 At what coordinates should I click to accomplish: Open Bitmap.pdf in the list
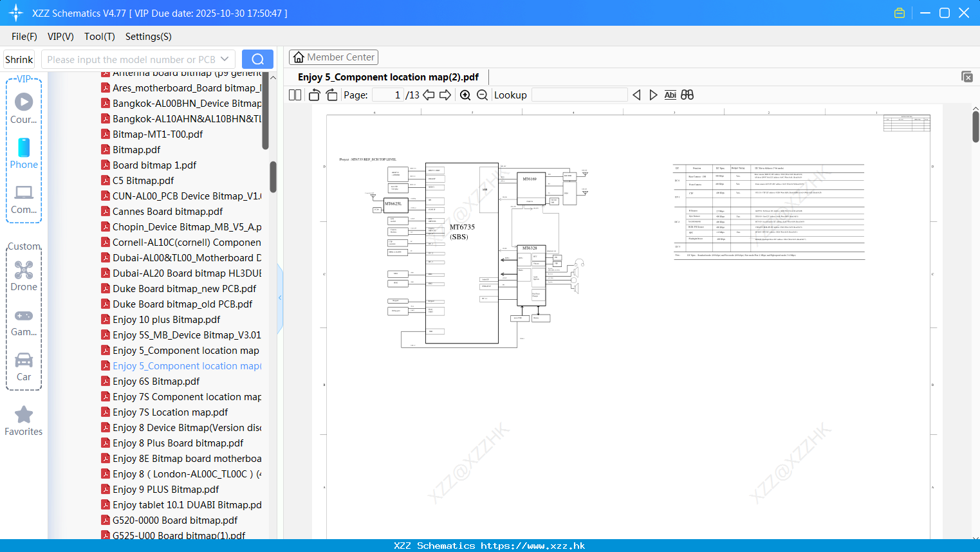[x=131, y=149]
